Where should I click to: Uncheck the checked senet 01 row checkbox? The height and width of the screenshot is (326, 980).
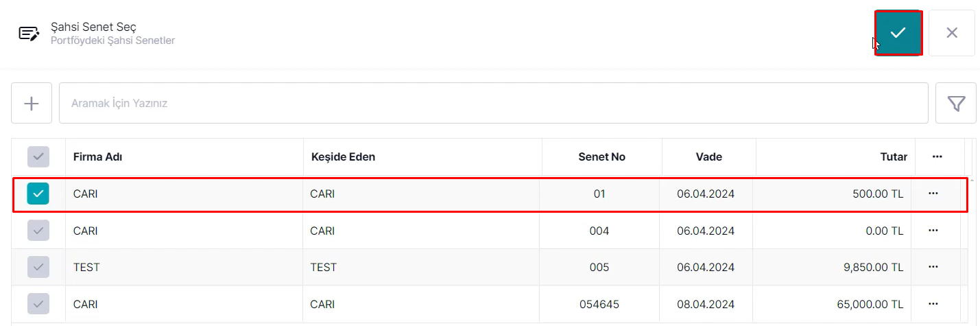click(x=38, y=194)
